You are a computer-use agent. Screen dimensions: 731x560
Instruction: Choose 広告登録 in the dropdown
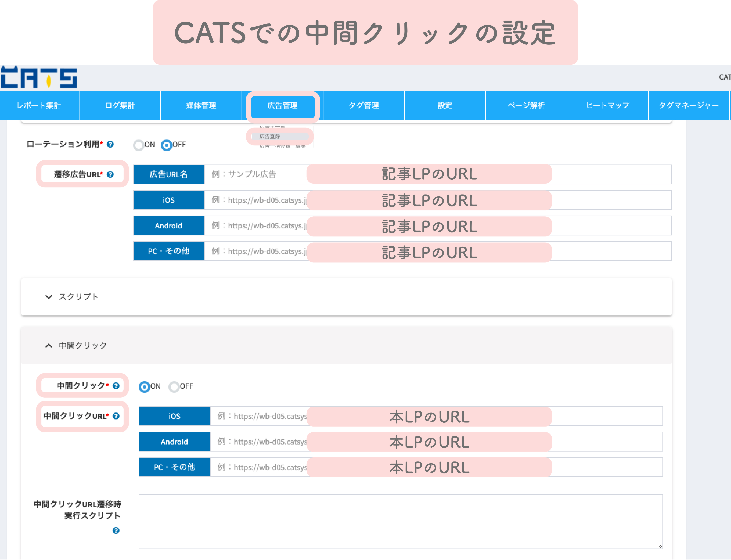pyautogui.click(x=280, y=136)
